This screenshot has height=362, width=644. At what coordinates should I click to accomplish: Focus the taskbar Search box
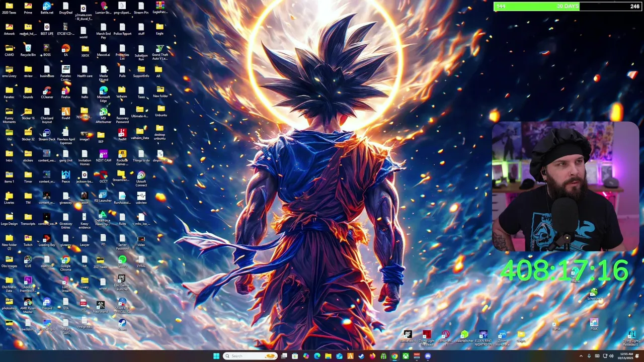[x=250, y=356]
